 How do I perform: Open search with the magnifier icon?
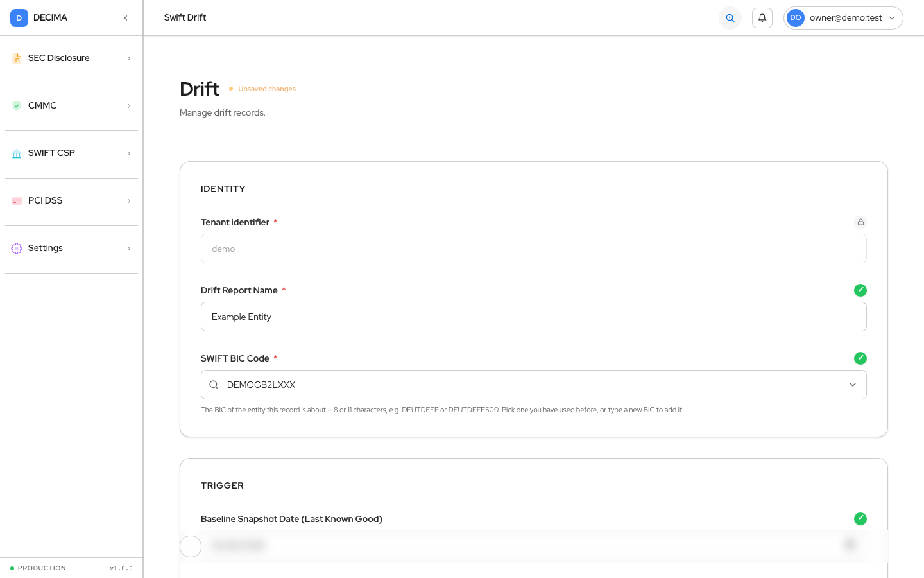(x=730, y=18)
